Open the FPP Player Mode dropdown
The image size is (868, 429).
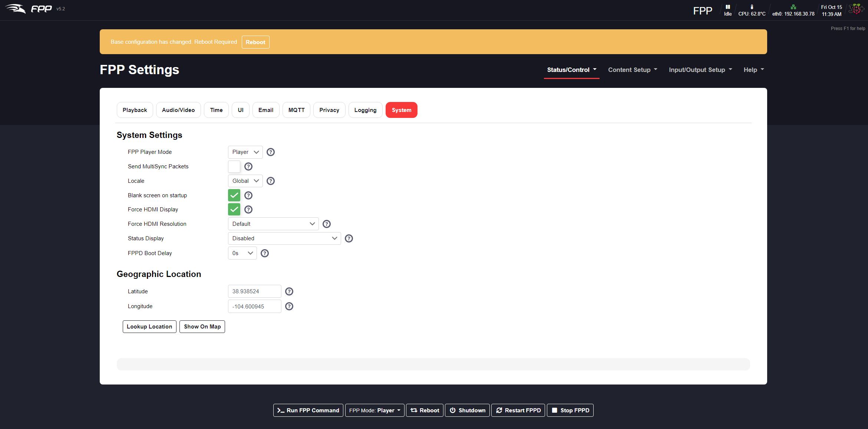click(245, 152)
